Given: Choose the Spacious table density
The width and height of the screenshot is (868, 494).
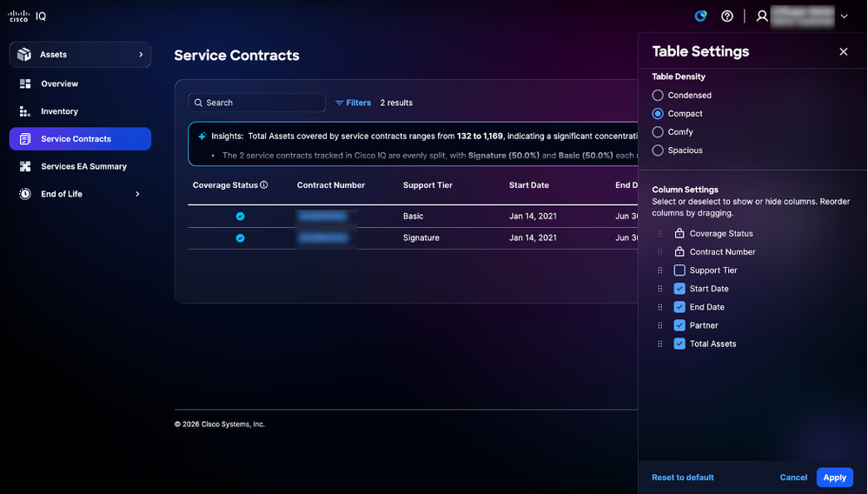Looking at the screenshot, I should pos(658,150).
